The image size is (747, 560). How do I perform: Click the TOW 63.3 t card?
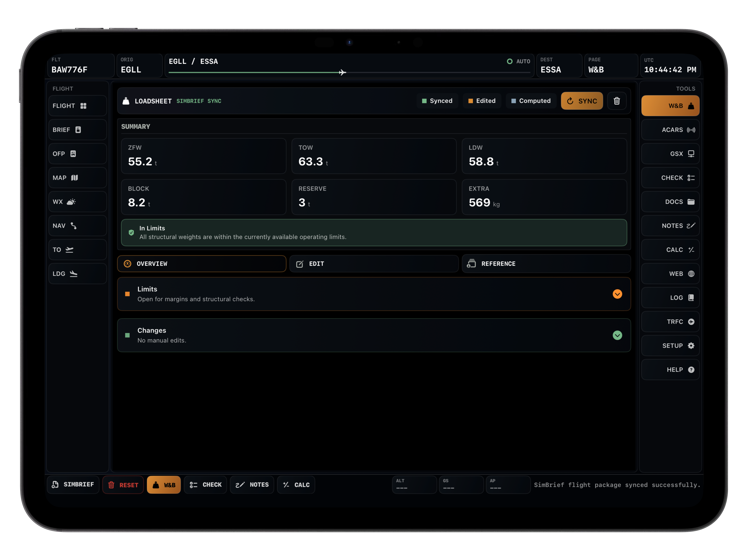click(x=374, y=156)
